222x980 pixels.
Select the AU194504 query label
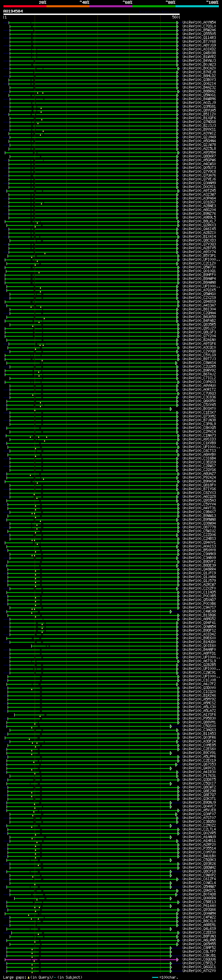coord(13,11)
